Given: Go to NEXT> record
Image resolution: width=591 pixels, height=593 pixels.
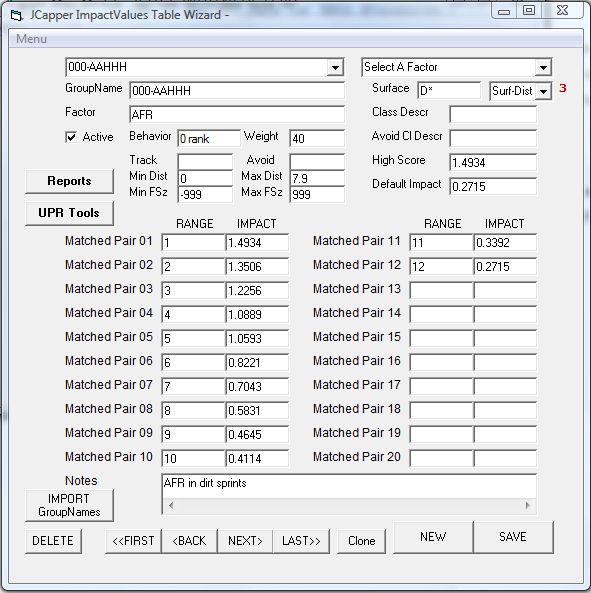Looking at the screenshot, I should click(245, 541).
